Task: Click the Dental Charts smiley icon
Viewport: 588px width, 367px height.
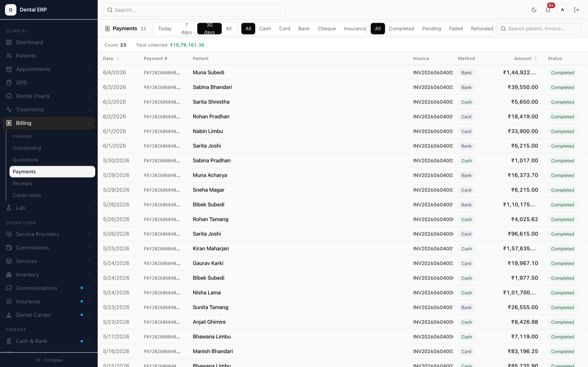Action: coord(9,96)
